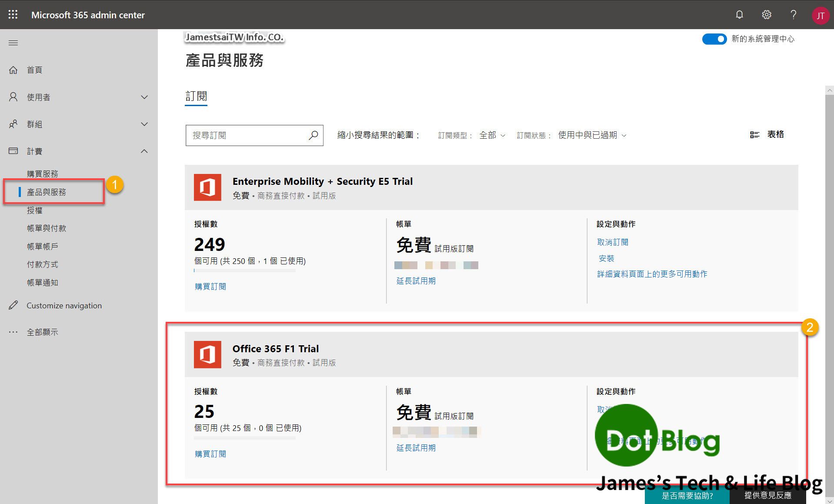Collapse the navigation hamburger menu
The image size is (834, 504).
tap(13, 43)
